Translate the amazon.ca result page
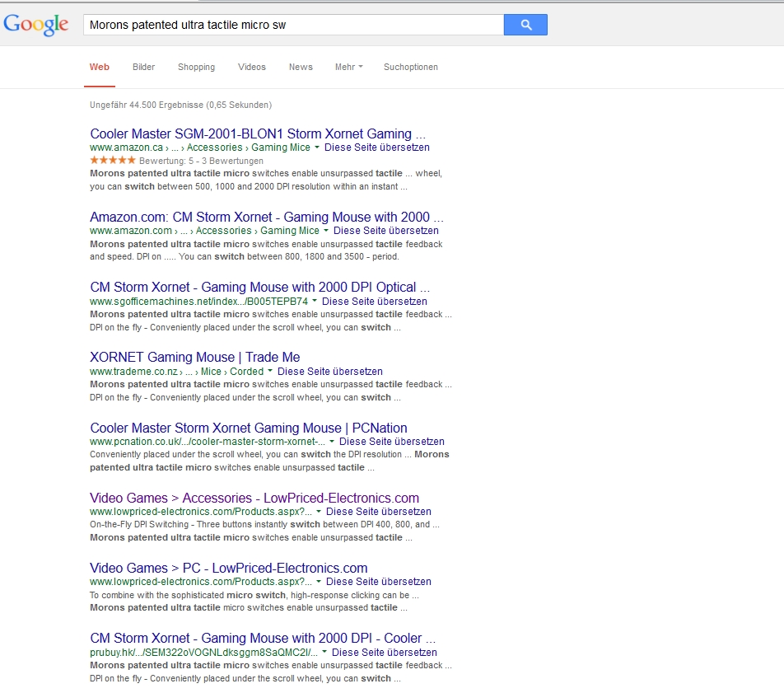Viewport: 784px width, 693px height. click(377, 147)
